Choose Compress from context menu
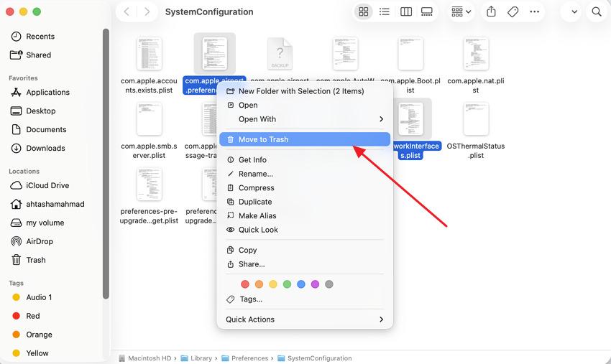The width and height of the screenshot is (611, 364). click(305, 187)
